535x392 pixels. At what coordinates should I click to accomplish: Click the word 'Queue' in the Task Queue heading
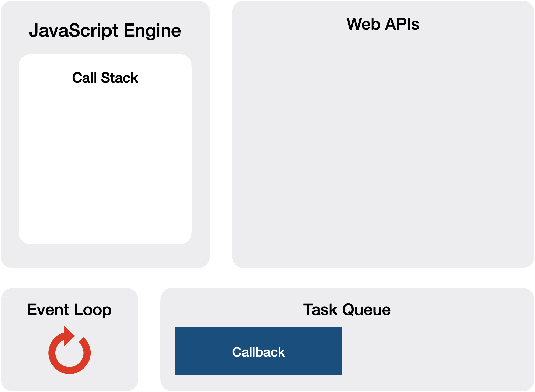tap(366, 310)
